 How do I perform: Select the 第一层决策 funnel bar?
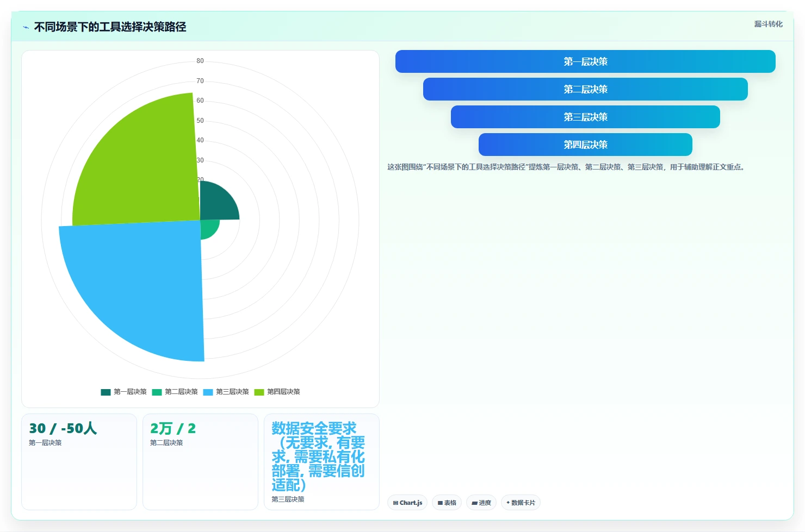pyautogui.click(x=585, y=61)
